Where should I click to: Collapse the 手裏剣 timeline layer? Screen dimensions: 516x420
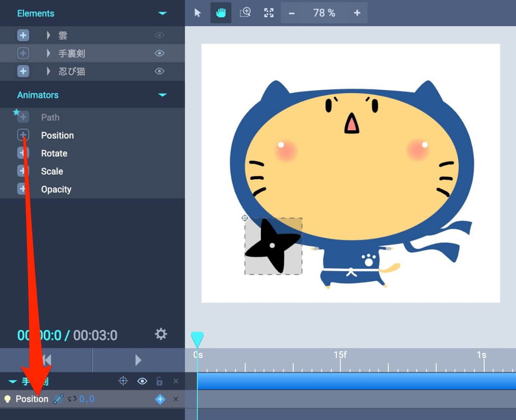(12, 381)
